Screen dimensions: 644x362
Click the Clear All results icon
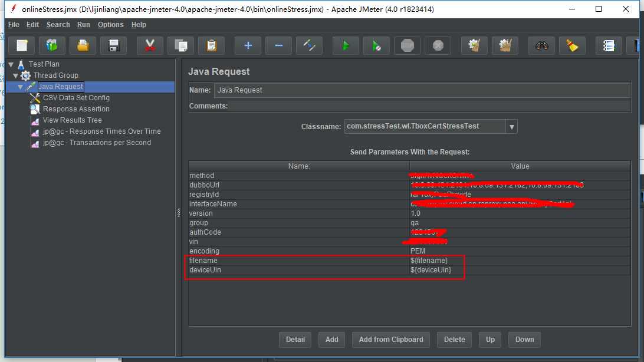pos(505,45)
